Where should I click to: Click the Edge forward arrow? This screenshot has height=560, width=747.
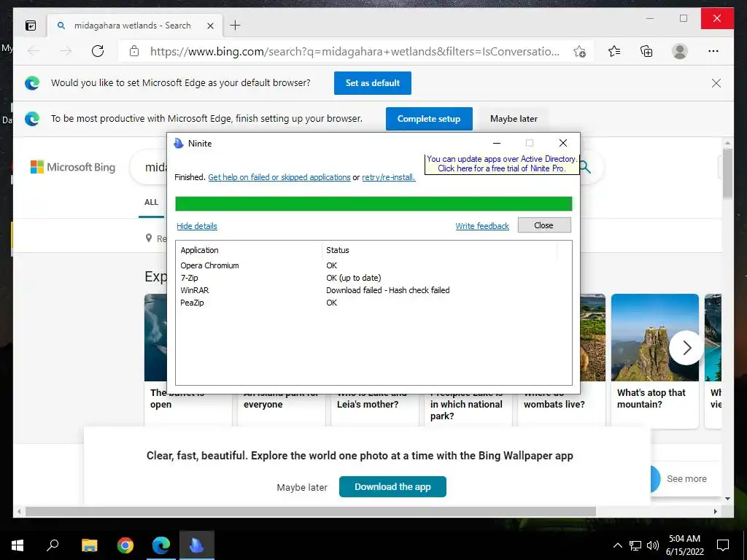tap(66, 51)
